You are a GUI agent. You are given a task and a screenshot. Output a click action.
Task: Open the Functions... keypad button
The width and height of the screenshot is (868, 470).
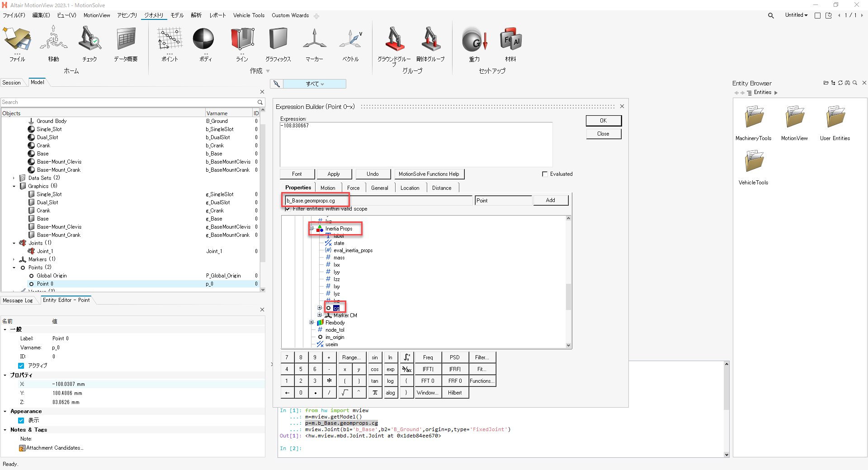point(481,381)
